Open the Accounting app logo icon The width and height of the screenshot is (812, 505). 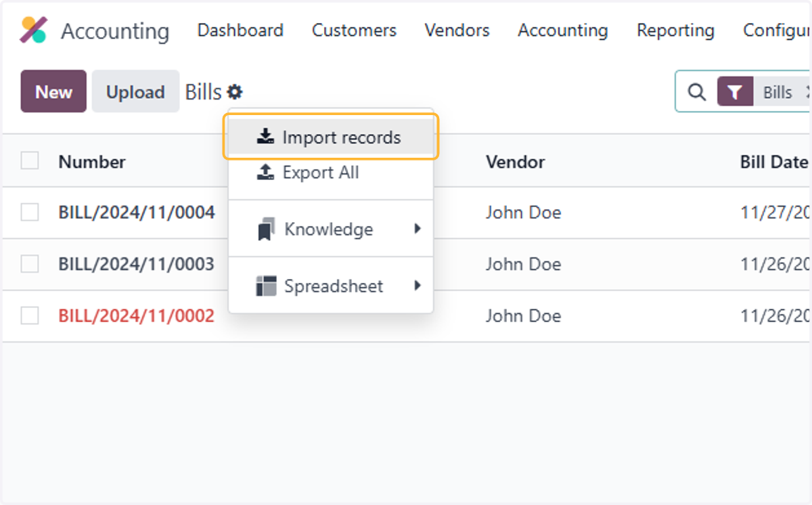pos(33,30)
